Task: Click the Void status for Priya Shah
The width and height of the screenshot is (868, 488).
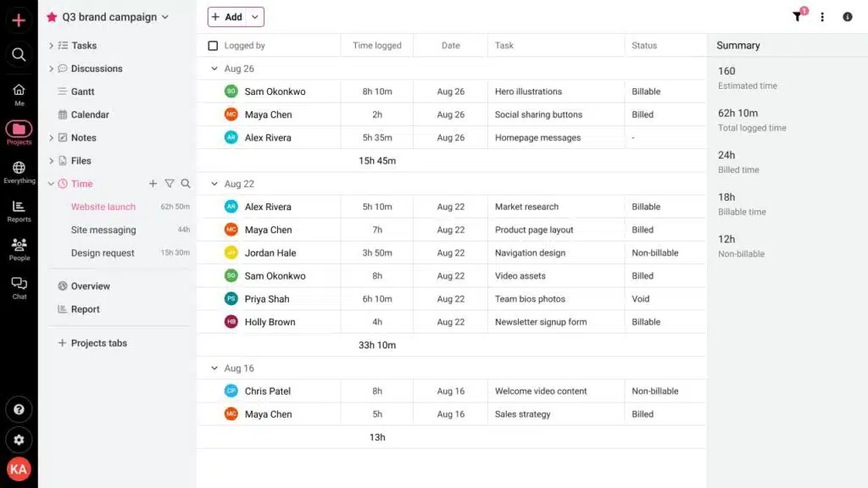Action: pyautogui.click(x=641, y=299)
